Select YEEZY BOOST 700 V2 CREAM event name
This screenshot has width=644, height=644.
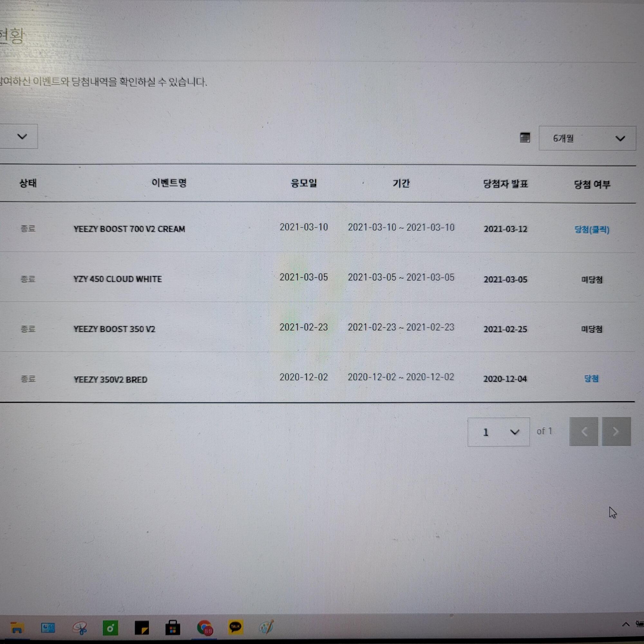pyautogui.click(x=129, y=229)
